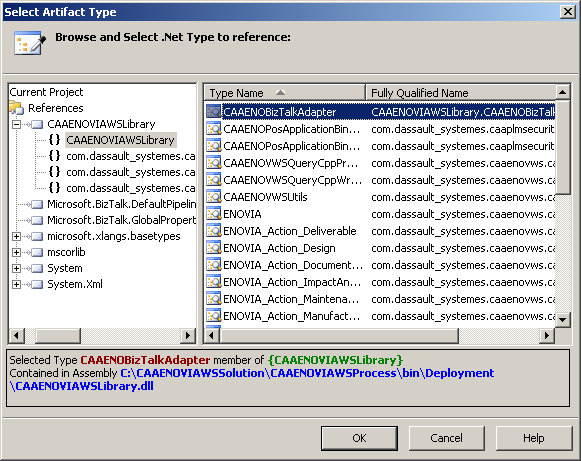This screenshot has width=581, height=461.
Task: Click the tree panel scroll right arrow
Action: click(x=188, y=336)
